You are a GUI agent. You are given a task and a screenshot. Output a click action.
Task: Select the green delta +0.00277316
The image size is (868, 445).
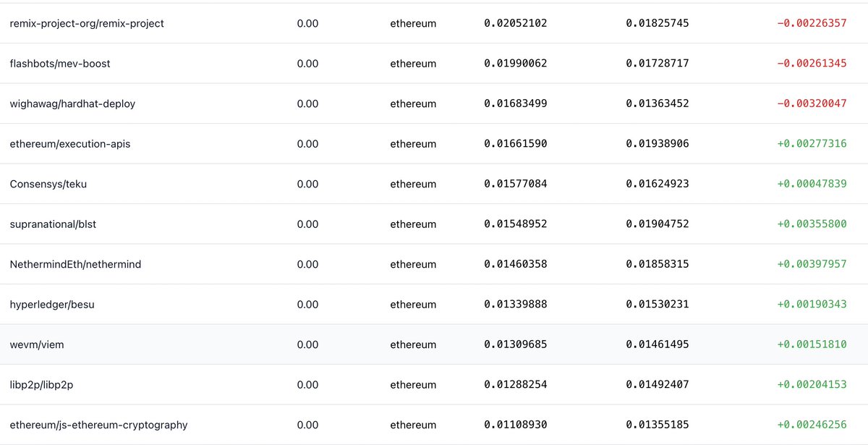tap(812, 144)
